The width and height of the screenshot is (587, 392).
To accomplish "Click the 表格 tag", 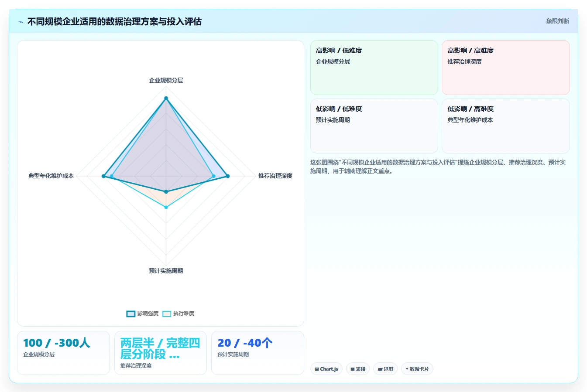I will coord(358,369).
